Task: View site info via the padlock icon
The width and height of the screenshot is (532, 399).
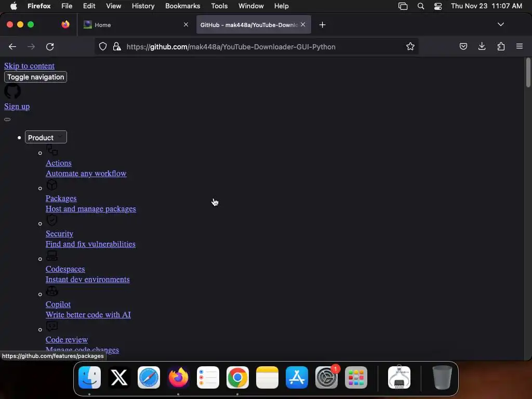Action: point(117,46)
